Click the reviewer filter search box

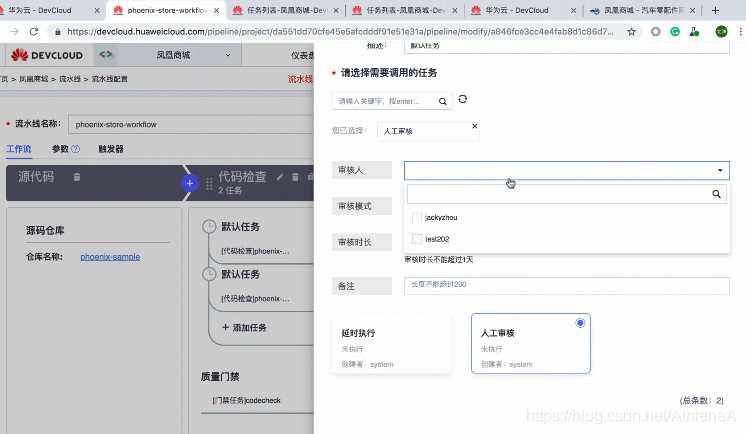click(567, 194)
